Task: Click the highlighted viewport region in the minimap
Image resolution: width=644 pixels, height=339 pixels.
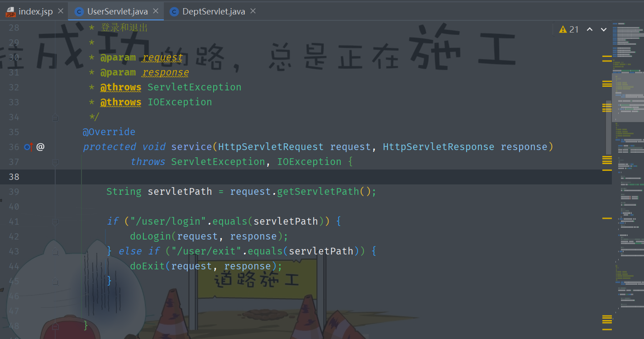Action: click(x=628, y=97)
